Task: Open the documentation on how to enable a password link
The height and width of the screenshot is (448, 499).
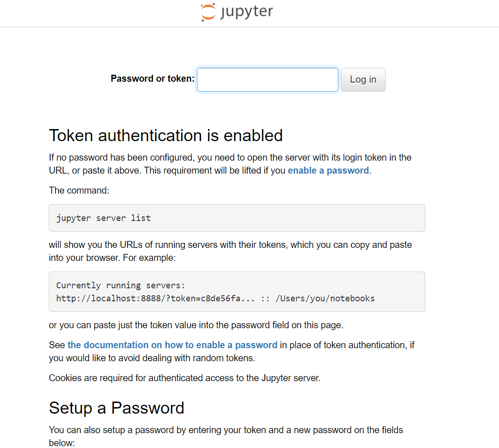Action: point(172,345)
